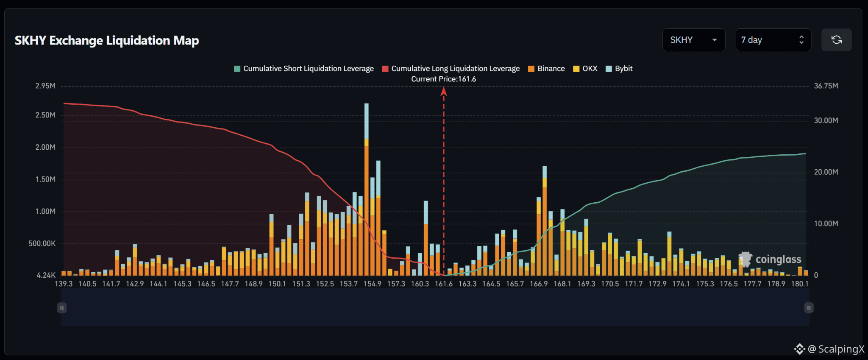Screen dimensions: 868x360
Task: Click the '2.00M' left axis label
Action: pos(45,148)
